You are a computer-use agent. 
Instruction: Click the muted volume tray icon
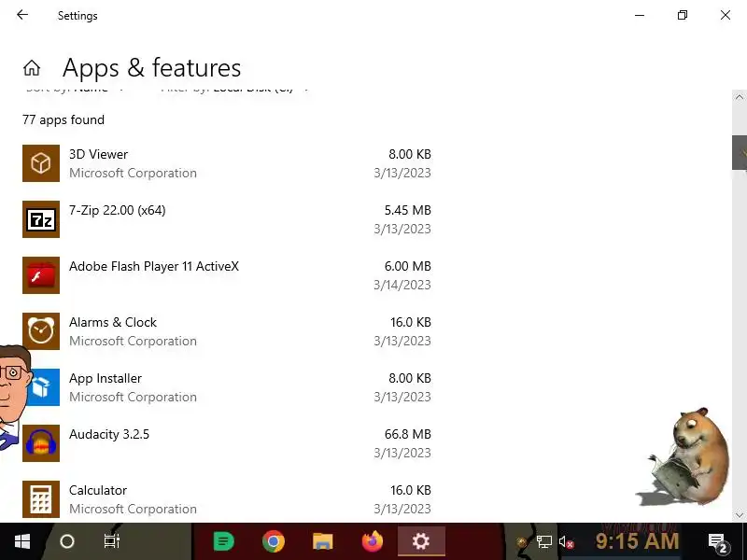click(566, 542)
